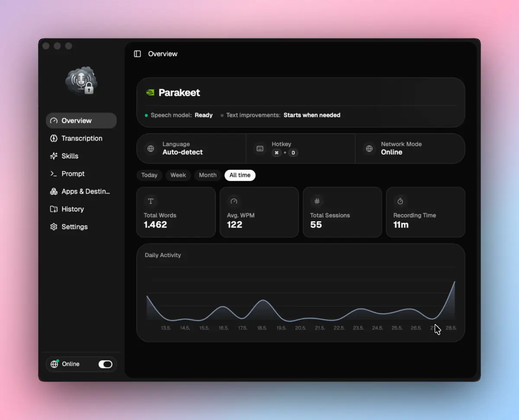Click the 23.5. date on chart axis
Viewport: 519px width, 420px height.
358,328
